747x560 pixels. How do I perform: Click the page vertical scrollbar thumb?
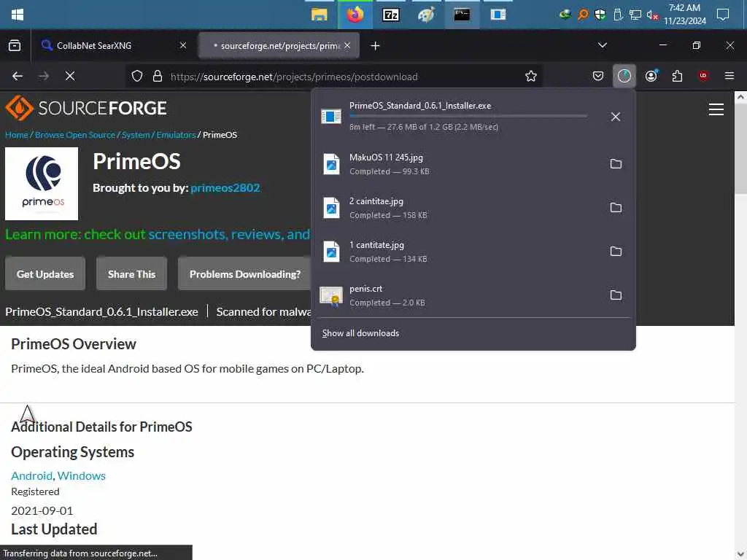pyautogui.click(x=740, y=150)
